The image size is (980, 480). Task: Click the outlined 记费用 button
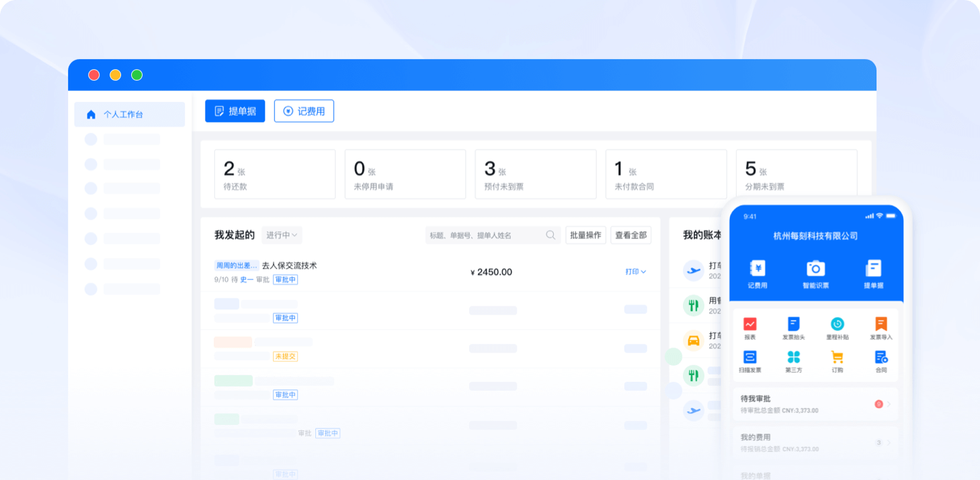click(304, 111)
